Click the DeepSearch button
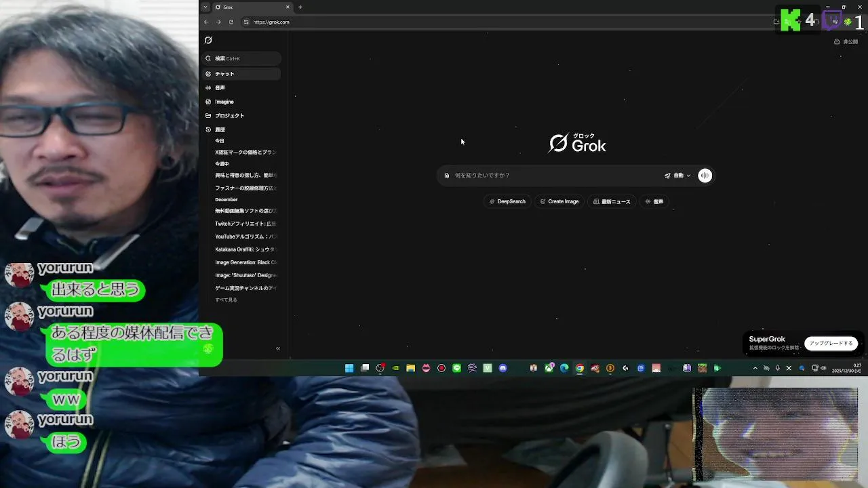 (x=507, y=201)
